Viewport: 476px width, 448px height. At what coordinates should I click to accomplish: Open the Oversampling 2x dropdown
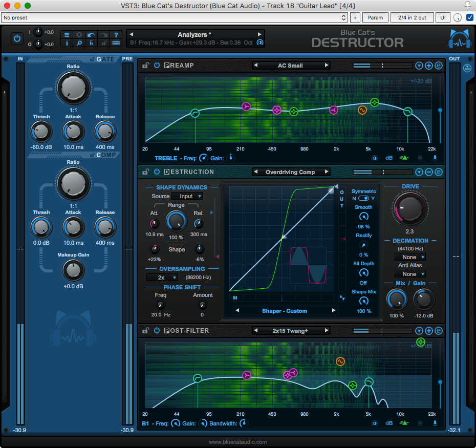click(x=162, y=278)
